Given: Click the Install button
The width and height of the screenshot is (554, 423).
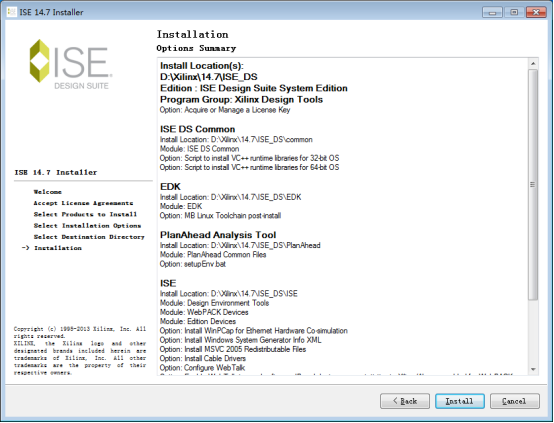Looking at the screenshot, I should click(460, 401).
